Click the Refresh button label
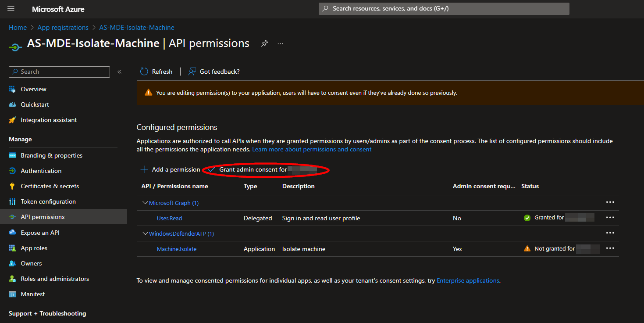The image size is (644, 323). (162, 72)
